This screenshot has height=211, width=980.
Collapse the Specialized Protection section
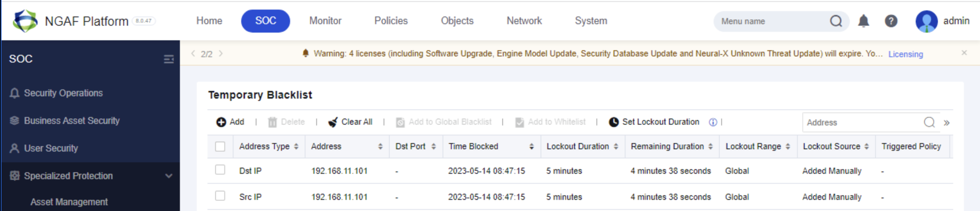tap(168, 176)
